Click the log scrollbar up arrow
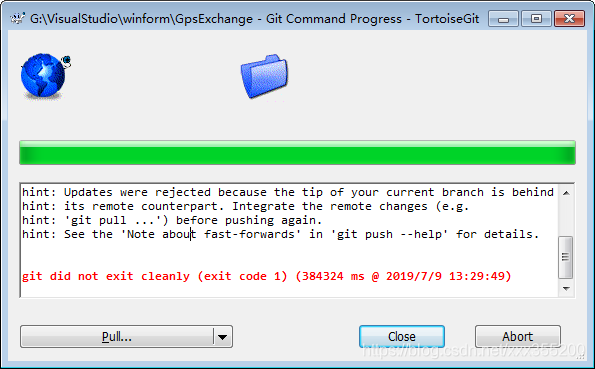 click(566, 193)
